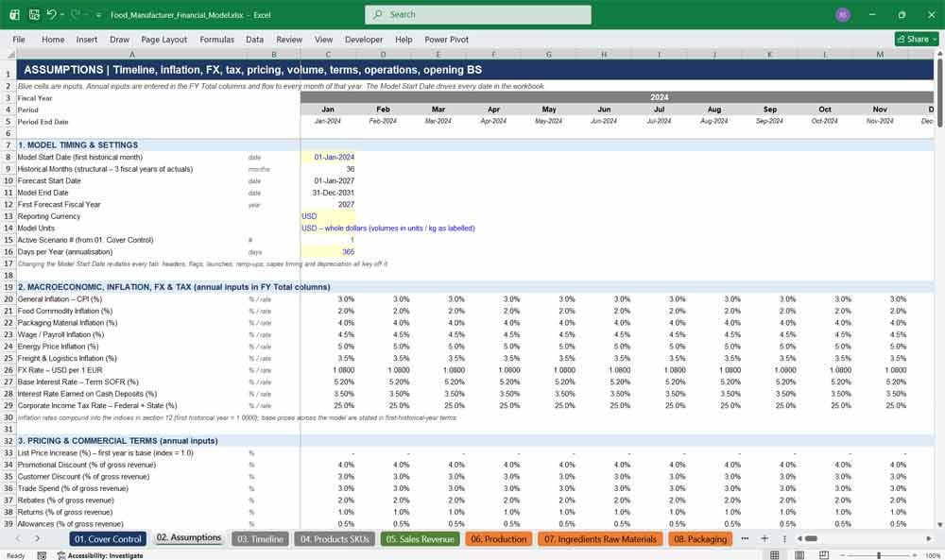Viewport: 945px width, 560px height.
Task: Click the Active Scenario # value cell
Action: [x=329, y=240]
